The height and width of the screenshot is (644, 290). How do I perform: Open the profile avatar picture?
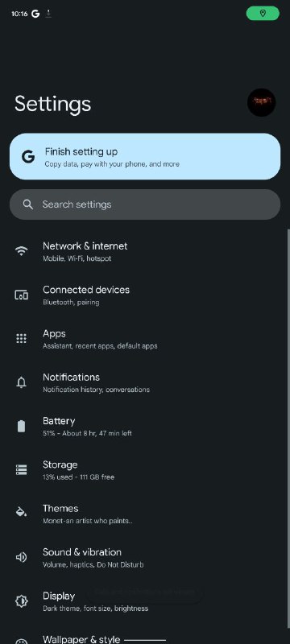coord(262,102)
